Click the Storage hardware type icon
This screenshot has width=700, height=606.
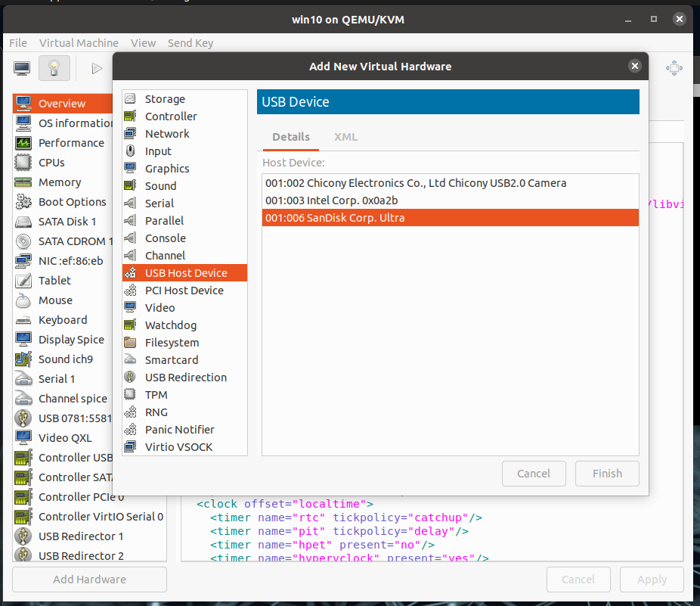click(130, 99)
